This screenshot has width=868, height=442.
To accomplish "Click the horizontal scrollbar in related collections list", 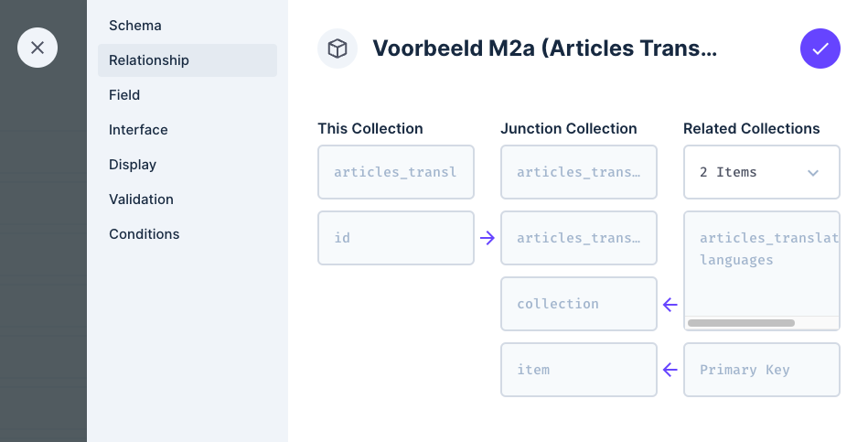I will tap(741, 323).
